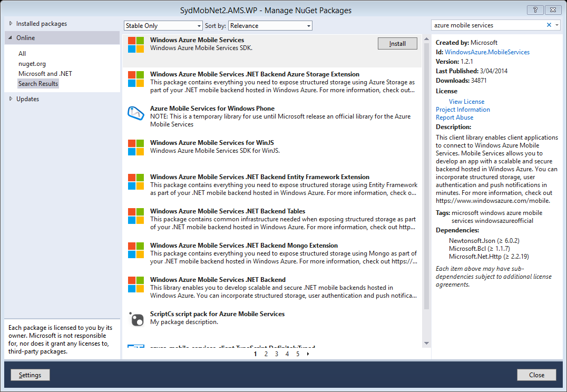The height and width of the screenshot is (392, 567).
Task: Expand the Updates section
Action: point(24,99)
